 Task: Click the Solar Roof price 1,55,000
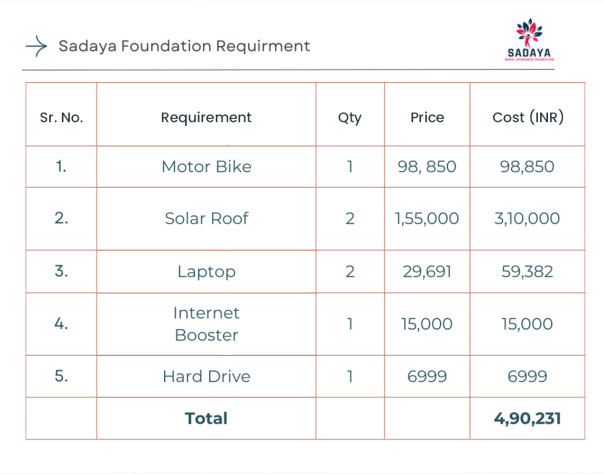(x=427, y=219)
